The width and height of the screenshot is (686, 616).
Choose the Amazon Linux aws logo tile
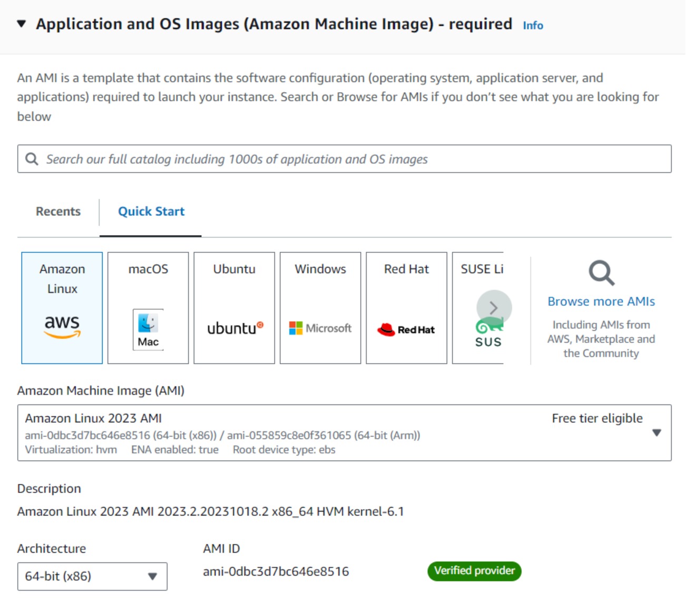[62, 308]
